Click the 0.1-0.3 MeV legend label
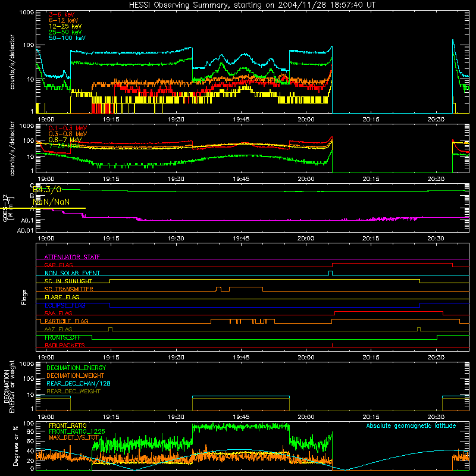 point(68,128)
